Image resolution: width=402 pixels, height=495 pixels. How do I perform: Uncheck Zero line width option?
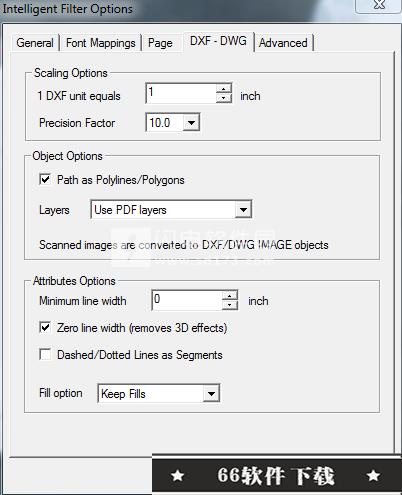tap(45, 327)
